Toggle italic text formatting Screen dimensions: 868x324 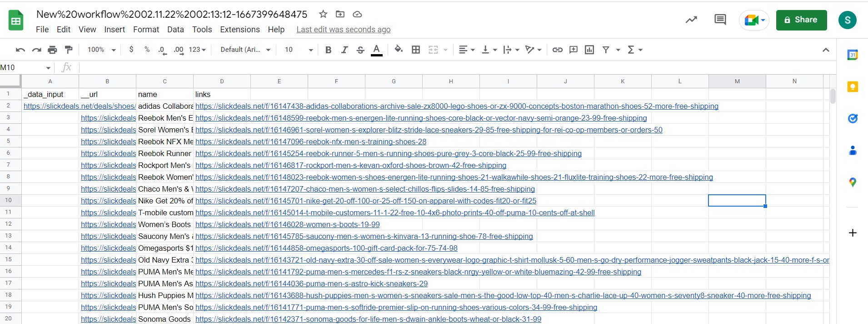click(x=344, y=50)
